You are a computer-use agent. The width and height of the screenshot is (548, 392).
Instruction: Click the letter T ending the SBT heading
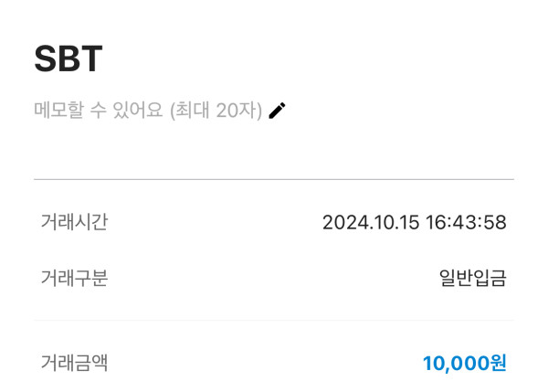[x=92, y=58]
